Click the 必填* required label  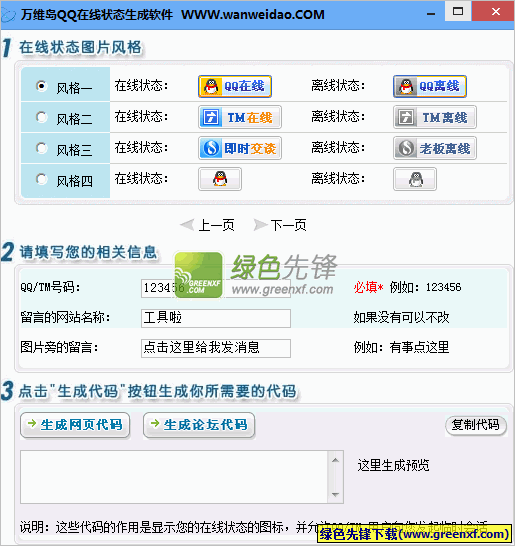(368, 287)
